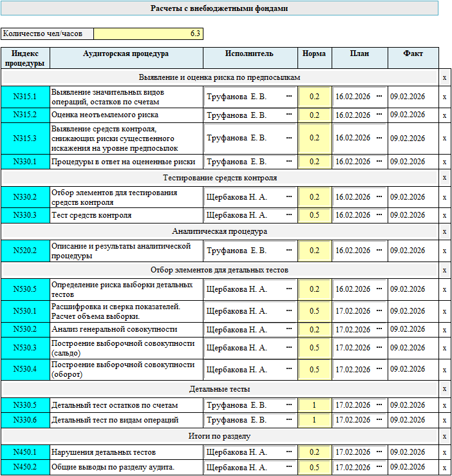This screenshot has width=452, height=476.
Task: Open procedure index N530.4
Action: [x=26, y=370]
